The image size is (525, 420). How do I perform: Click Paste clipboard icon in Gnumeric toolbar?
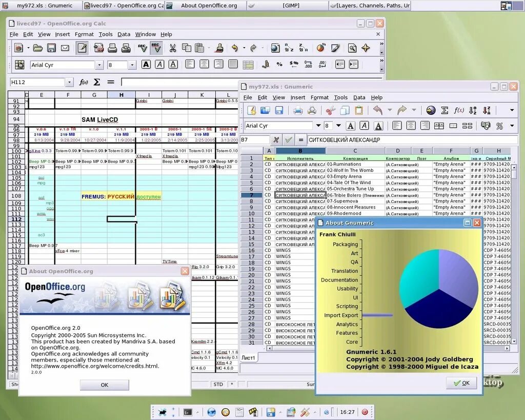point(358,110)
